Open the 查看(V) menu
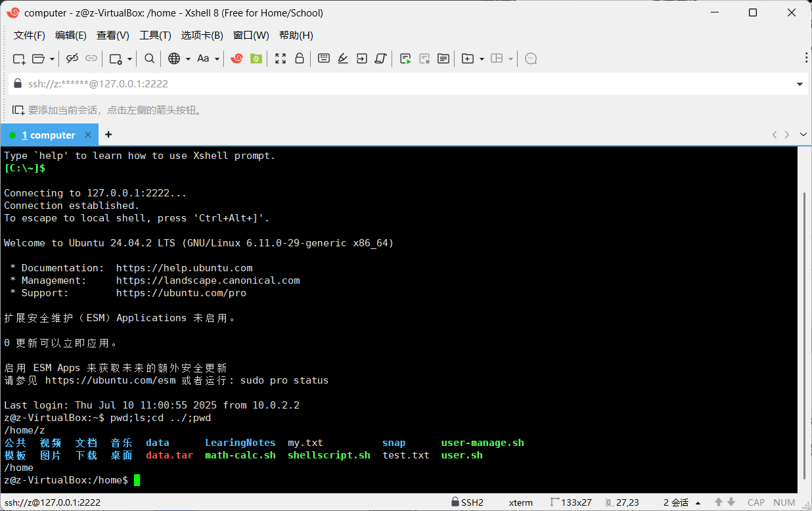Screen dimensions: 812x511 113,35
